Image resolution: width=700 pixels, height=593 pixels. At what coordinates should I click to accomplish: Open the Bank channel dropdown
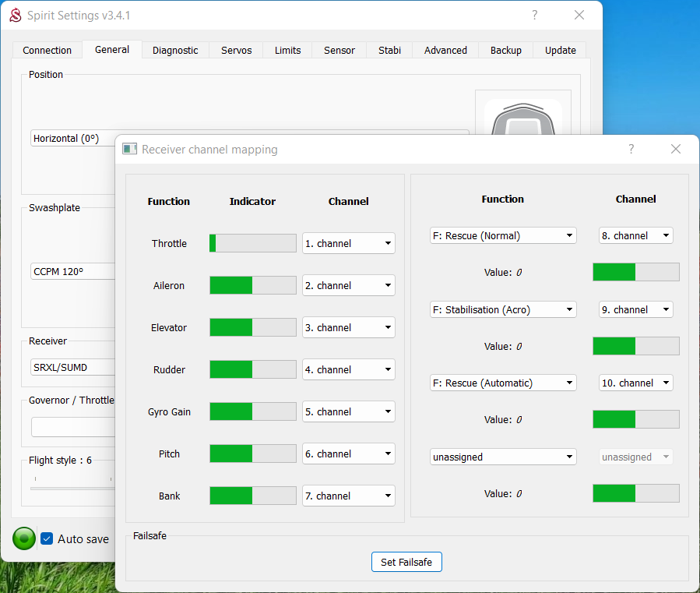[x=348, y=496]
